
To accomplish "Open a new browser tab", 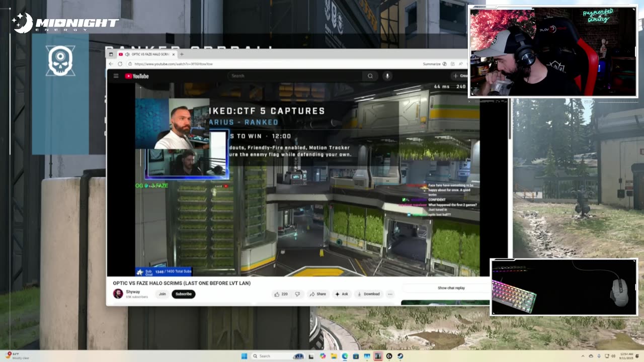I will [x=182, y=54].
